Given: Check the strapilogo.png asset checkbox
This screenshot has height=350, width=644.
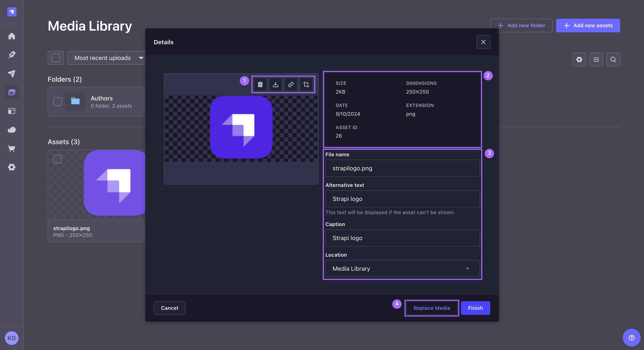Looking at the screenshot, I should click(57, 159).
